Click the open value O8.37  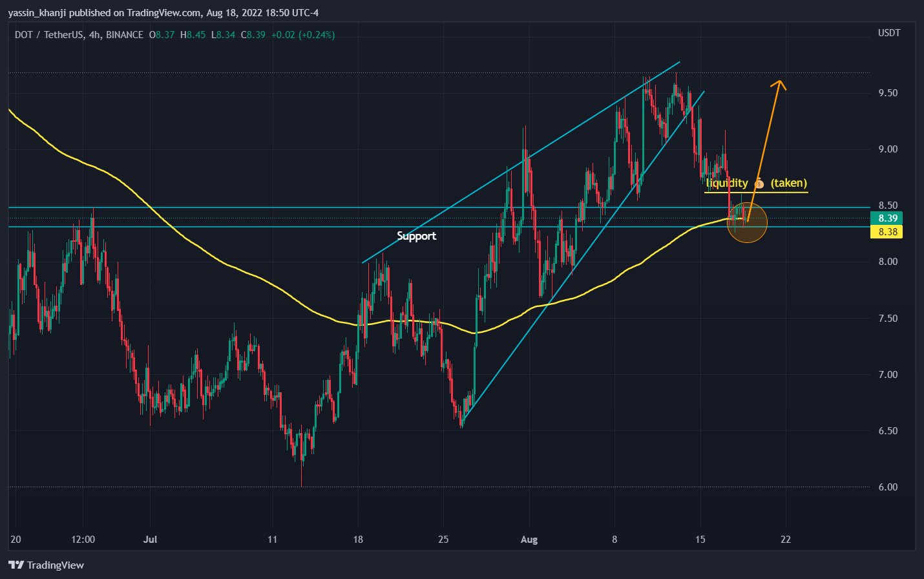coord(162,35)
